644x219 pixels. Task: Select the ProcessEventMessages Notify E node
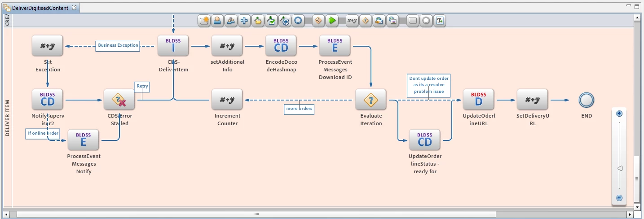[83, 140]
